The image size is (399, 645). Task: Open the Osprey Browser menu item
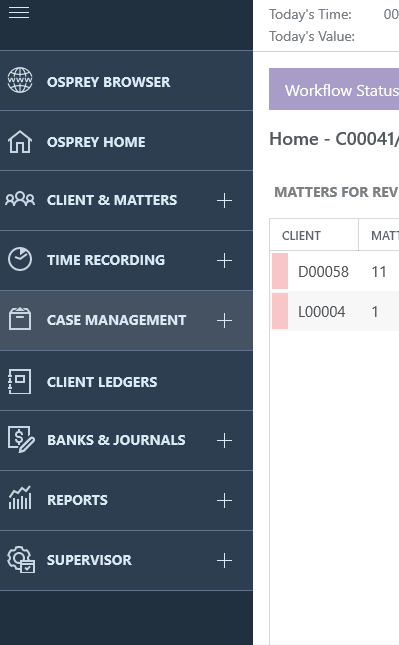click(x=126, y=81)
